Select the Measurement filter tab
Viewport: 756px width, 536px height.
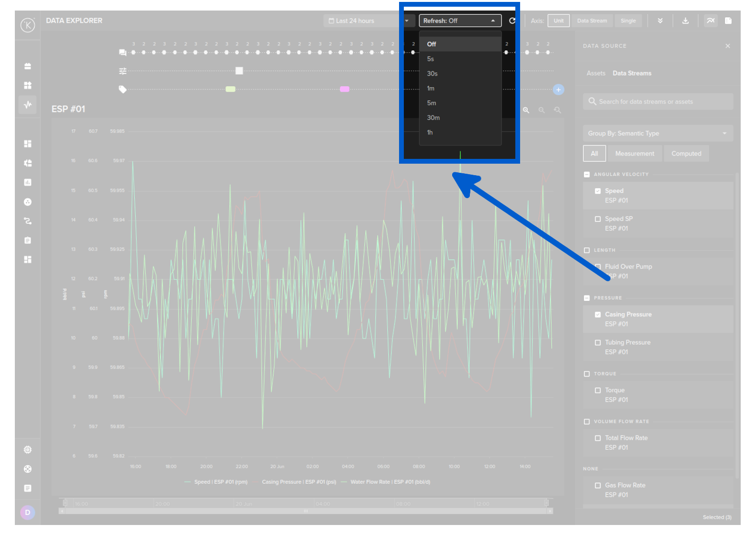tap(634, 154)
